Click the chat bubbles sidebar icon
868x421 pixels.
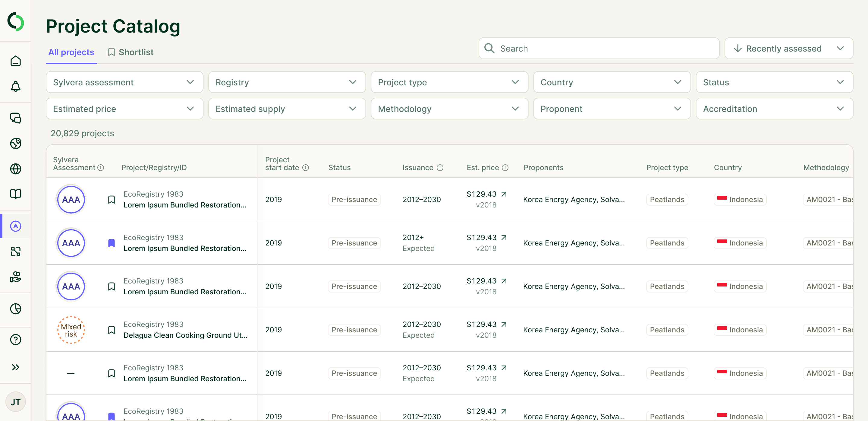(x=15, y=118)
